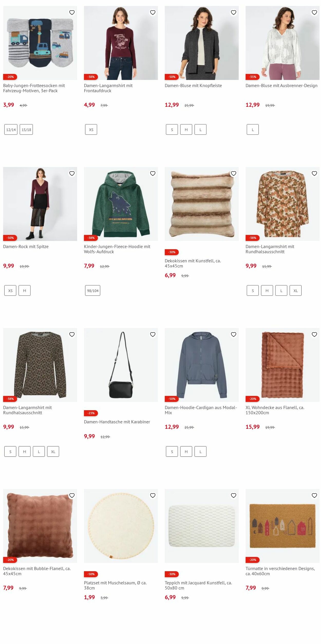Image resolution: width=321 pixels, height=644 pixels.
Task: Pick size 98/104 for the kids hoodie
Action: (93, 291)
